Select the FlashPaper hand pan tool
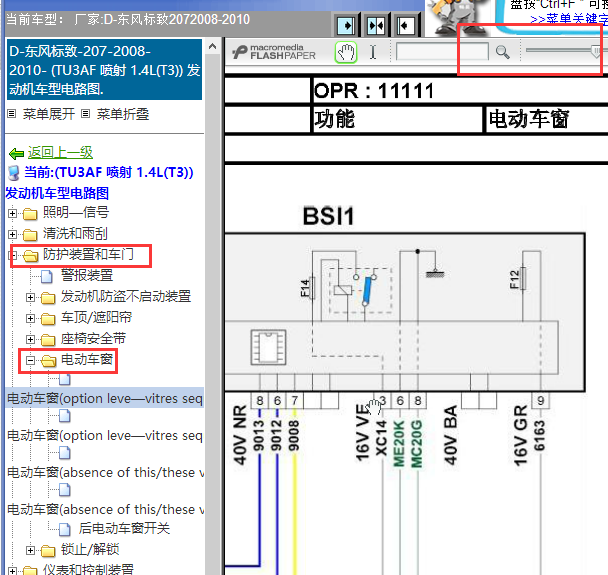Screen dimensions: 608x575 346,52
